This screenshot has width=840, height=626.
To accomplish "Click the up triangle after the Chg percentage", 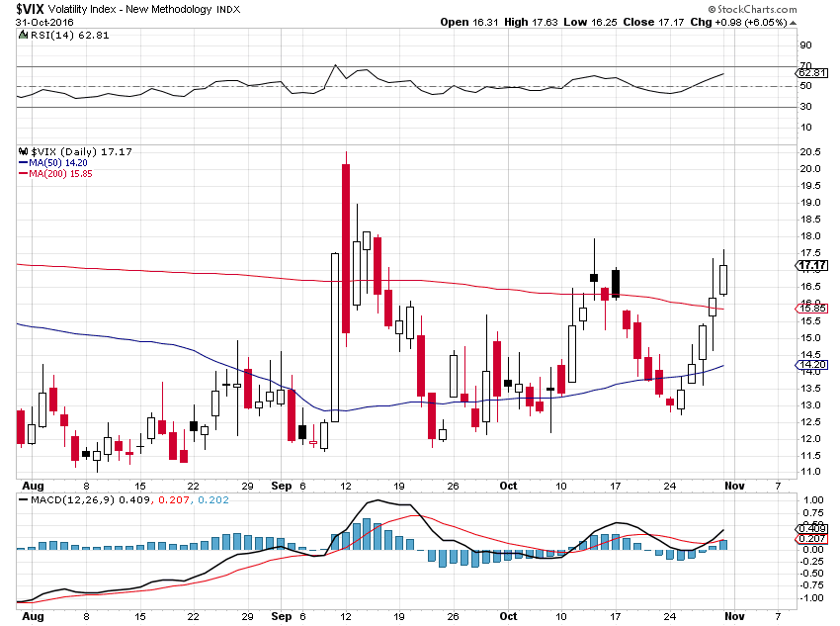I will tap(794, 23).
